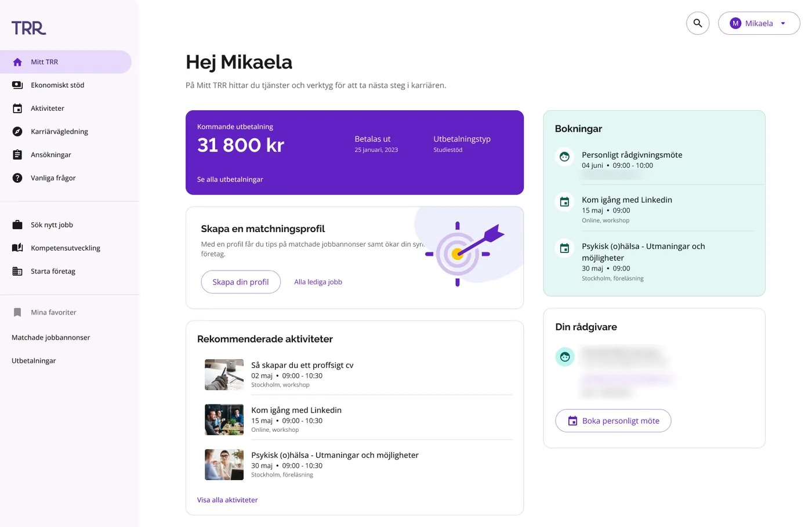
Task: Click the question mark icon for Vanliga frågor
Action: click(17, 178)
